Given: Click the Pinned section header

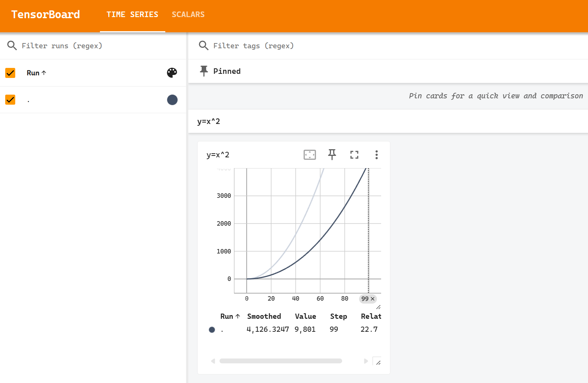Looking at the screenshot, I should 227,71.
